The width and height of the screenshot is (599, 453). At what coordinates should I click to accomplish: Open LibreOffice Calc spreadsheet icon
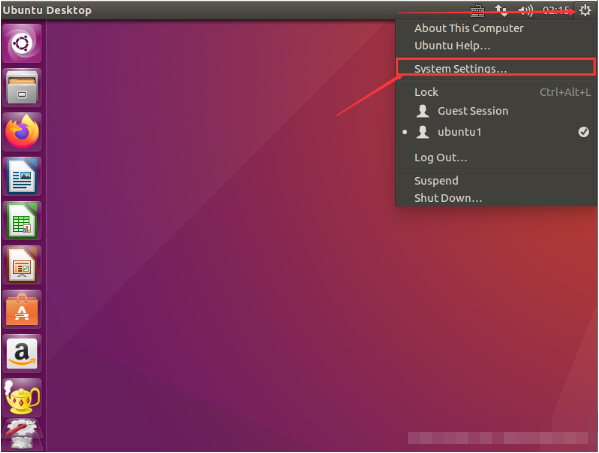[x=22, y=220]
